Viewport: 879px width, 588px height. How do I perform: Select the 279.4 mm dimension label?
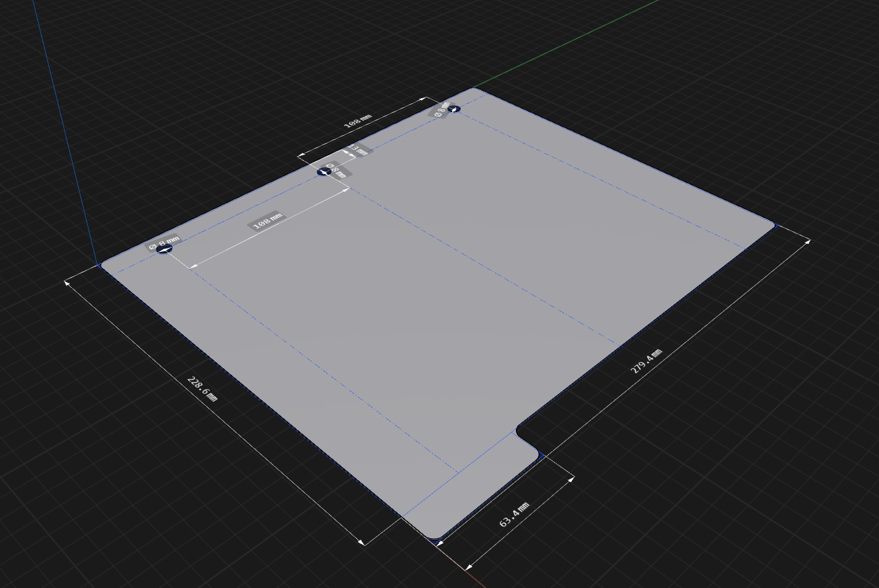[x=647, y=361]
